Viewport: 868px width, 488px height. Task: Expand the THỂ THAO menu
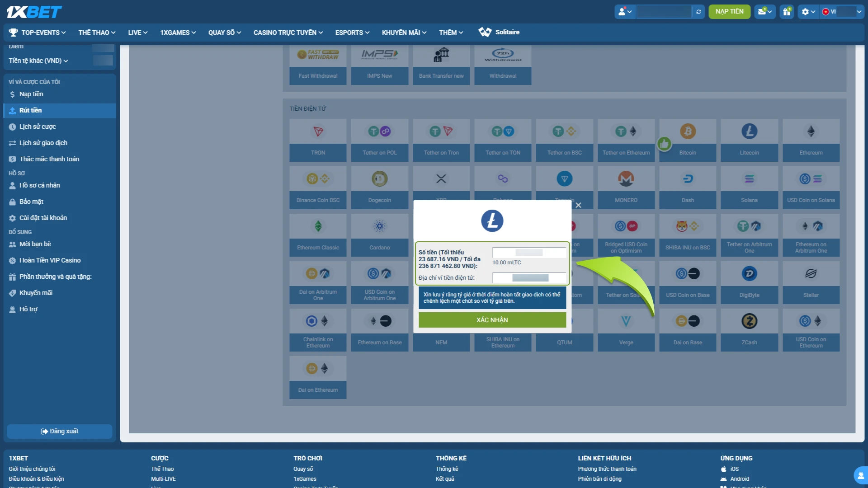pos(97,33)
